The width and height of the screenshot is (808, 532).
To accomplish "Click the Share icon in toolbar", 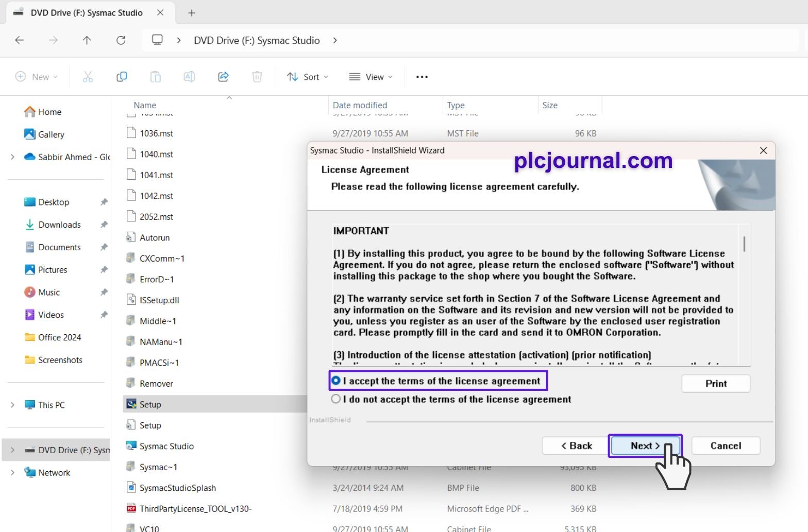I will pyautogui.click(x=223, y=77).
